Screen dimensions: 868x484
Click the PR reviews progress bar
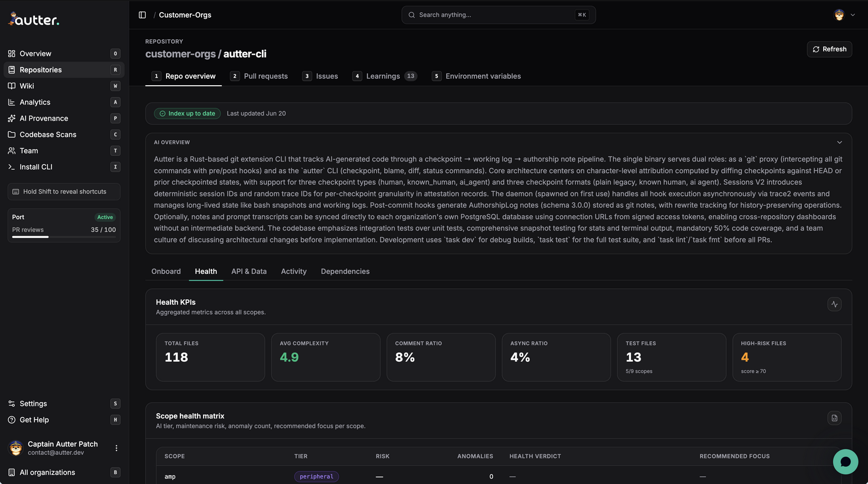(x=64, y=237)
